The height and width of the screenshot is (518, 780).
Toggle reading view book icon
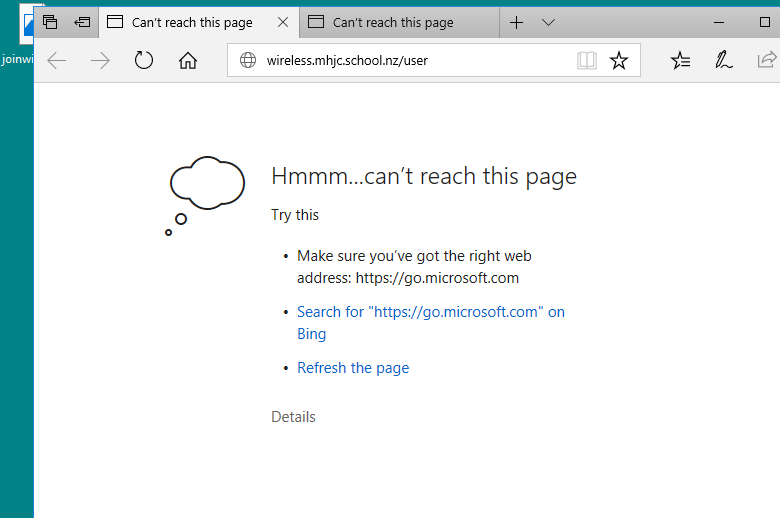pos(586,60)
